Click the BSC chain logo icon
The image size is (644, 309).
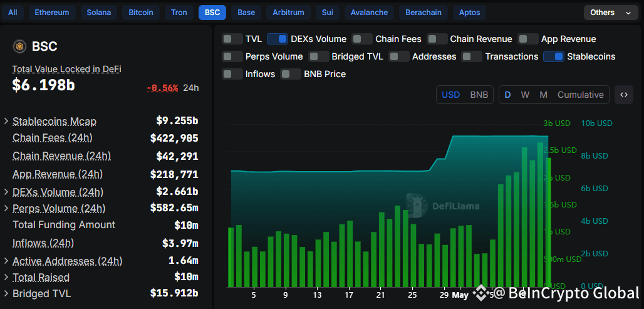click(19, 46)
